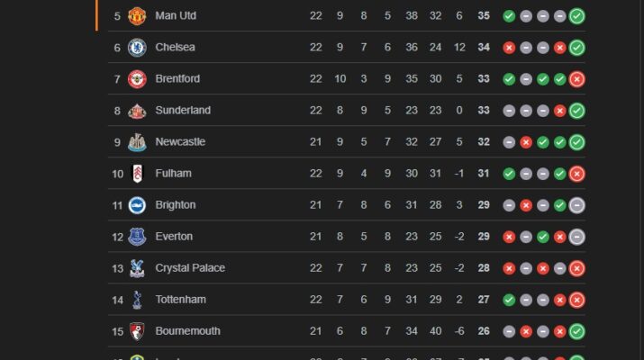
Task: Click the Fulham club crest
Action: (137, 174)
